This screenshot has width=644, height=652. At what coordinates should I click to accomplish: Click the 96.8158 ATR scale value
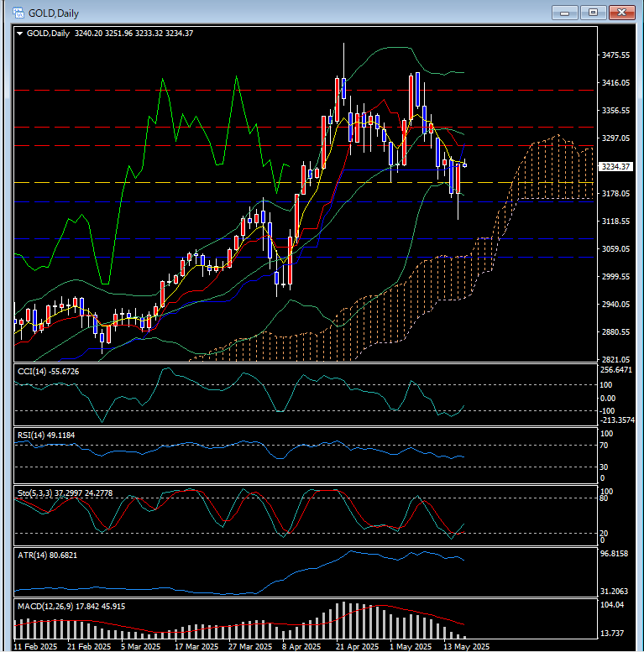coord(615,554)
